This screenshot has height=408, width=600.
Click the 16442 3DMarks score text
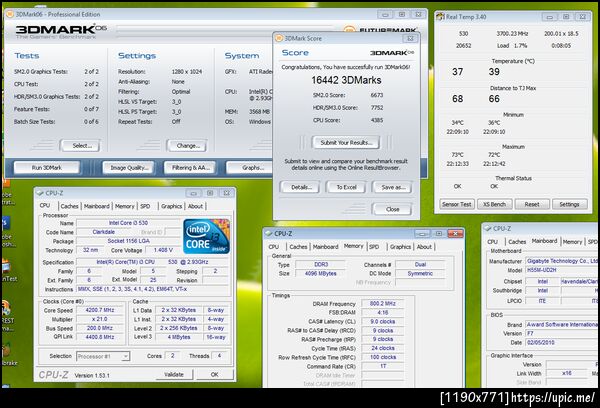pyautogui.click(x=346, y=80)
